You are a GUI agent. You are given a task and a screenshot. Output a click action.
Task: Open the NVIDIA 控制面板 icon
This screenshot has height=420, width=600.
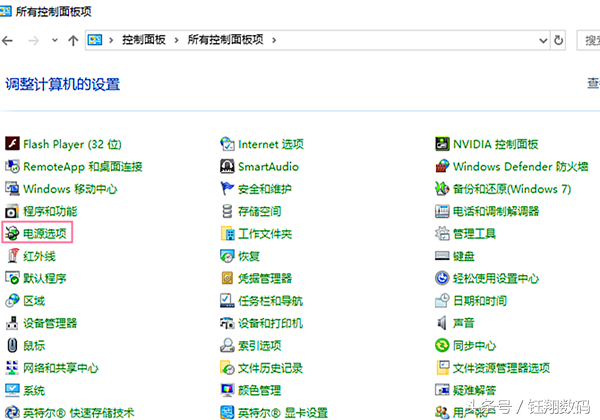click(x=442, y=144)
